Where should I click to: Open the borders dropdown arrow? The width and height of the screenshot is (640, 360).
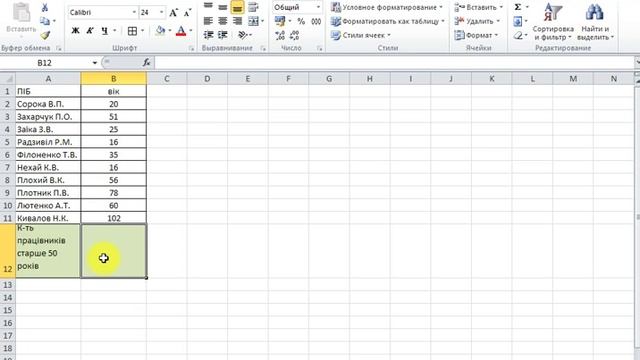pos(142,31)
